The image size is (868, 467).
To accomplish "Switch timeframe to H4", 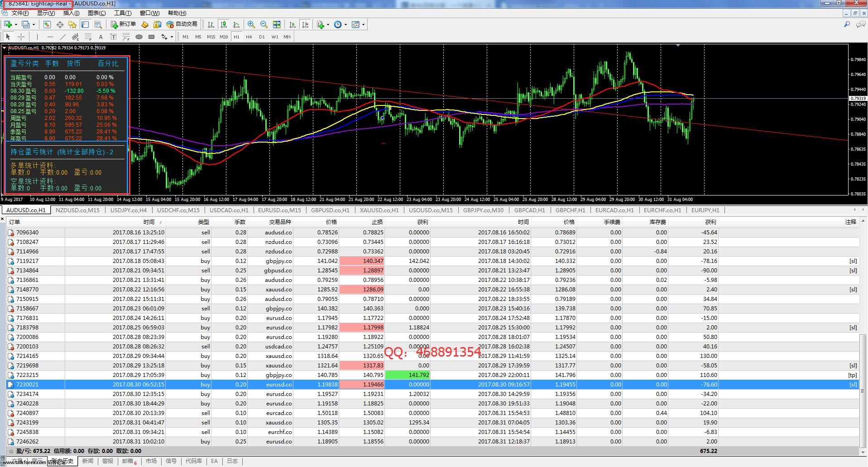I will point(249,37).
